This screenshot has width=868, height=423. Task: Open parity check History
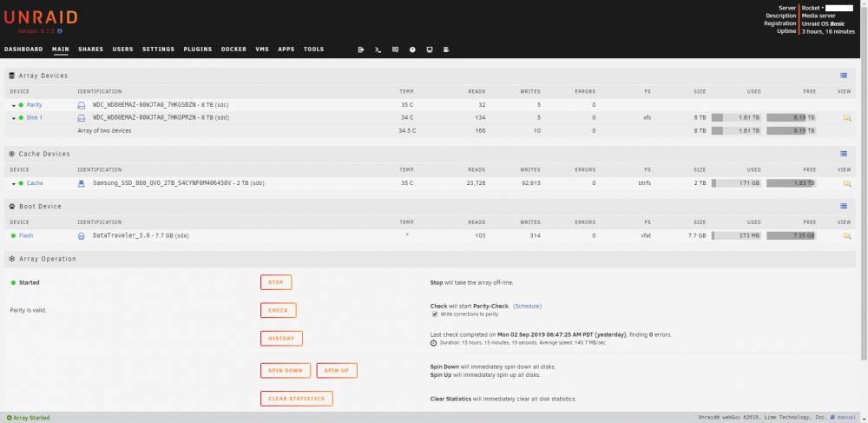coord(281,338)
